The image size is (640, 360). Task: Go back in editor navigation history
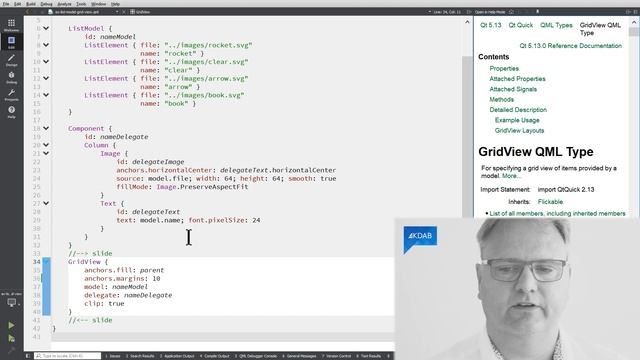pos(28,12)
